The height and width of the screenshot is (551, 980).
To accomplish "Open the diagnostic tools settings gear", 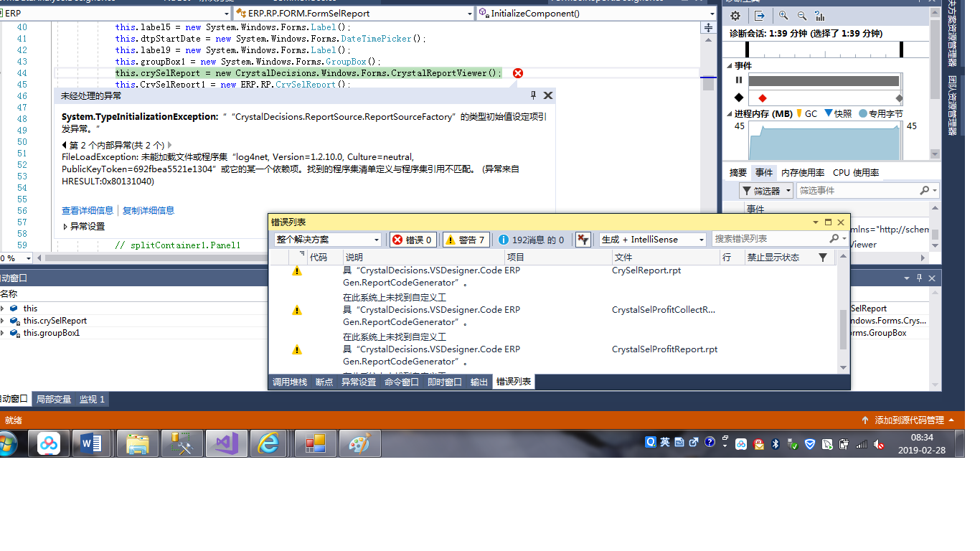I will pos(735,16).
